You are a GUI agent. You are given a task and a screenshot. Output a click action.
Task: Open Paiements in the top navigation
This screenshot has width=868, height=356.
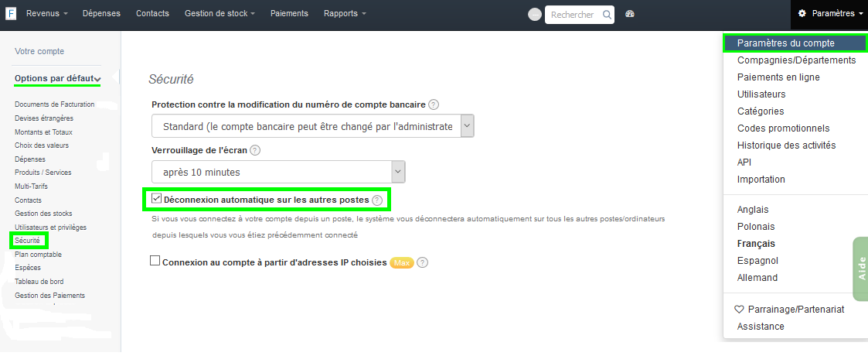pyautogui.click(x=289, y=14)
